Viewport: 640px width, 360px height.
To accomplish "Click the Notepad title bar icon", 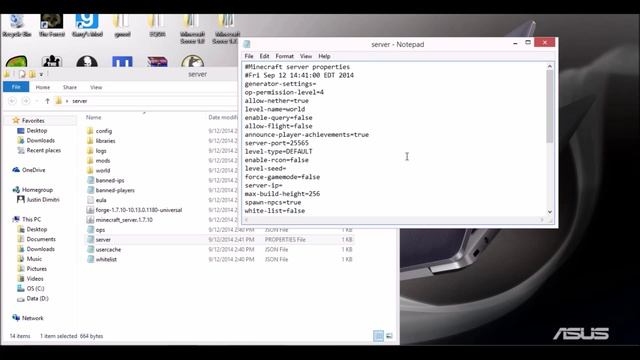I will pyautogui.click(x=247, y=44).
